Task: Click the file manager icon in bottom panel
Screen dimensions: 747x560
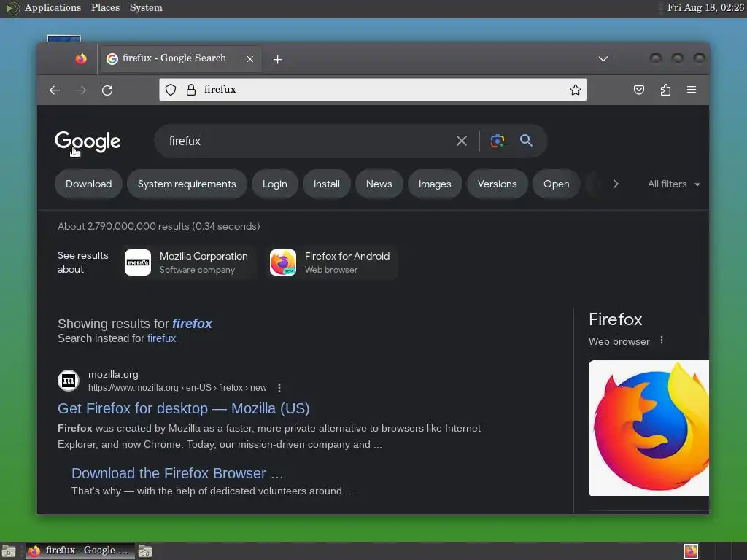Action: pyautogui.click(x=145, y=551)
